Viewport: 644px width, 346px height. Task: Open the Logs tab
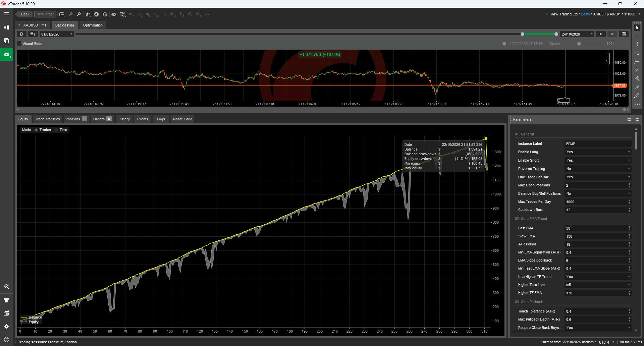point(161,119)
